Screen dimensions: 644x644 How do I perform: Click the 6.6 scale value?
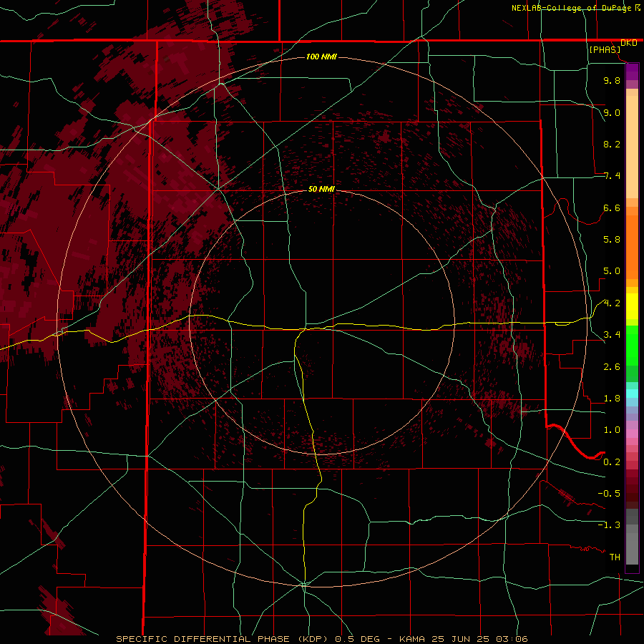coord(612,208)
